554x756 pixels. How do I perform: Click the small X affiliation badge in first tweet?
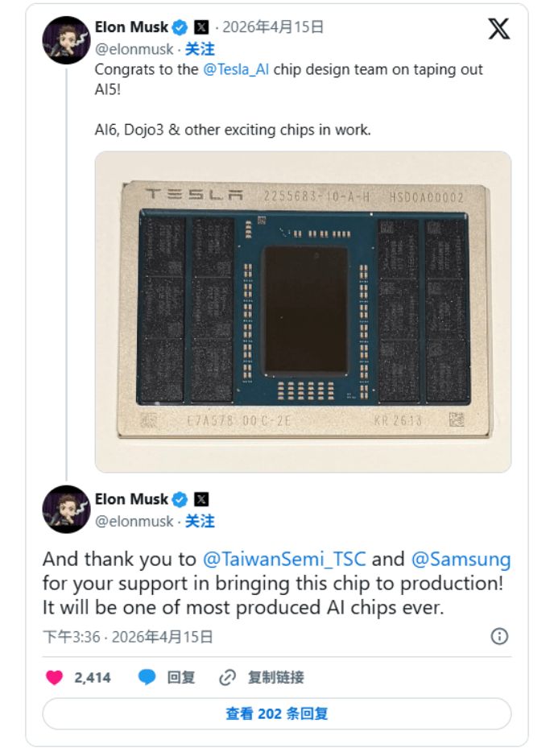(201, 27)
